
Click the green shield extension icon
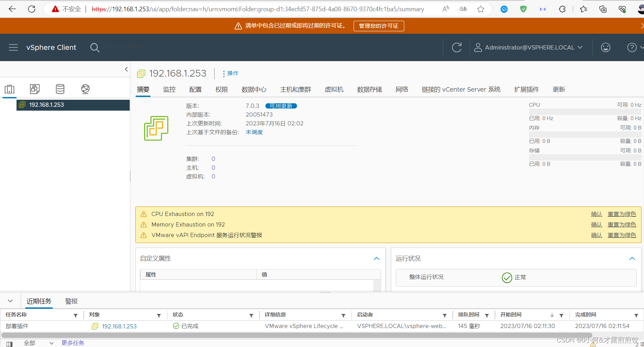[x=523, y=9]
